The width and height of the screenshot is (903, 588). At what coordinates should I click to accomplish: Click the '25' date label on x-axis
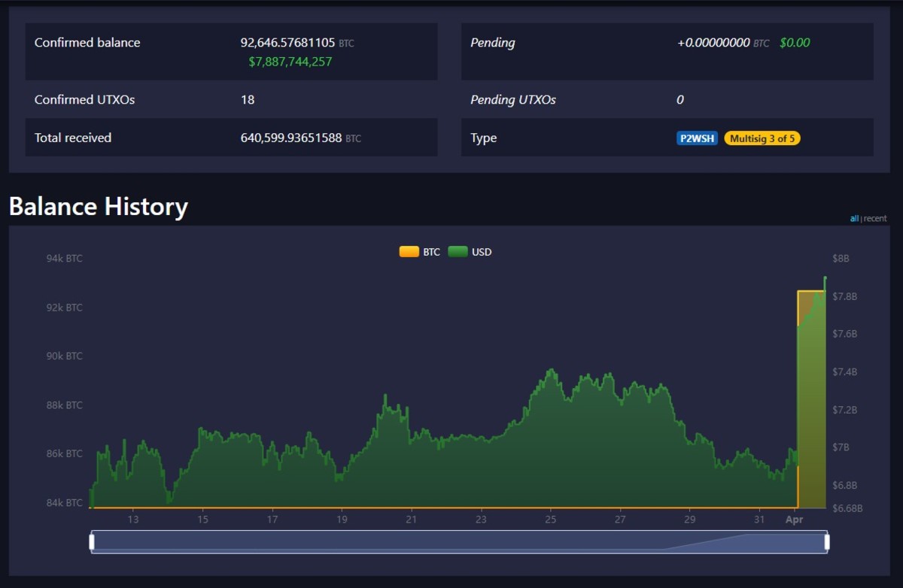coord(551,520)
